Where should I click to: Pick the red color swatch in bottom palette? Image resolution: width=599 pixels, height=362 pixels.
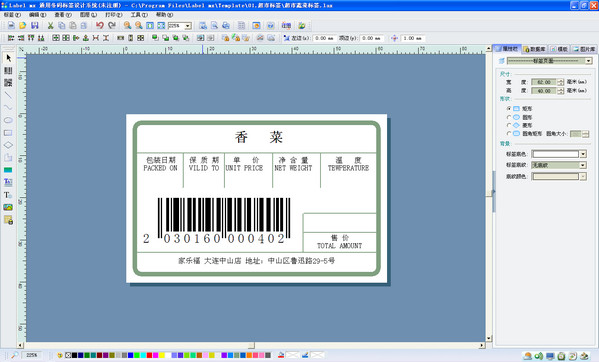[x=149, y=355]
